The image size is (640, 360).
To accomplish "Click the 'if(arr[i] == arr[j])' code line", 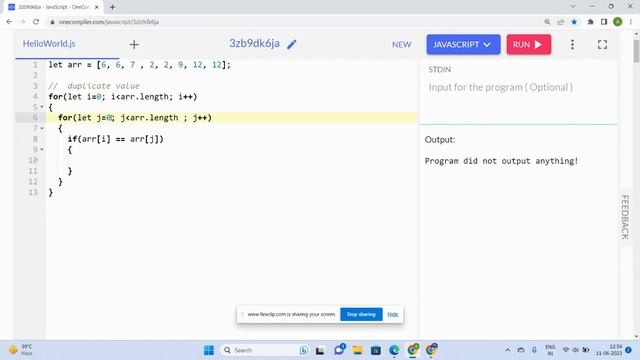I will 116,139.
